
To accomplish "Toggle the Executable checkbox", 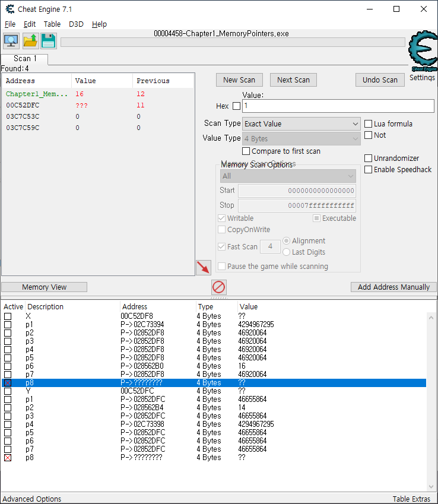I will (x=316, y=218).
